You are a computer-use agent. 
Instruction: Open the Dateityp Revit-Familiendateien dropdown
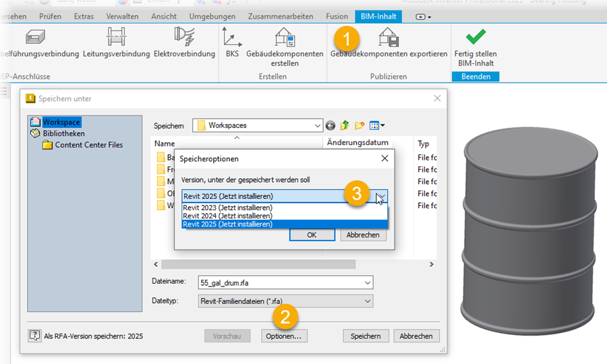pos(285,301)
